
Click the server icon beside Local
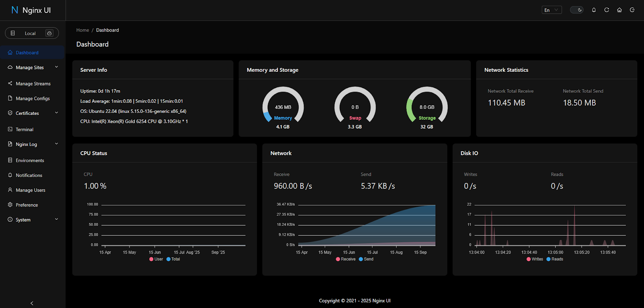[13, 33]
